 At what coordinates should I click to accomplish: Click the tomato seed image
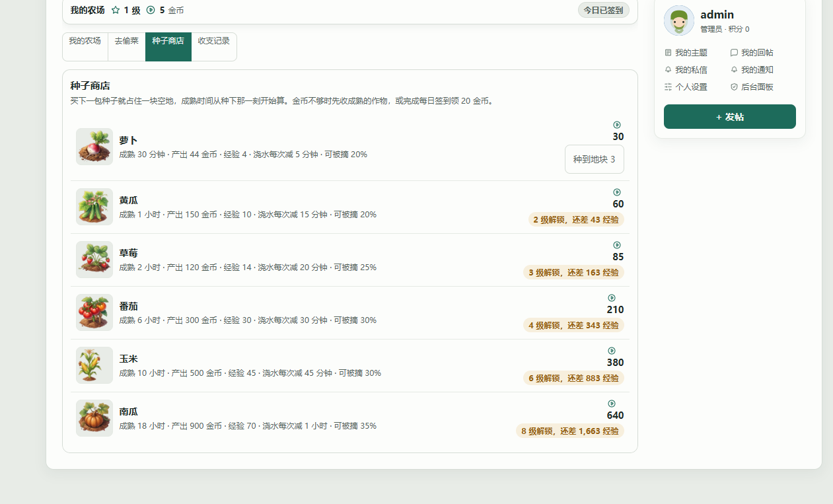coord(94,312)
